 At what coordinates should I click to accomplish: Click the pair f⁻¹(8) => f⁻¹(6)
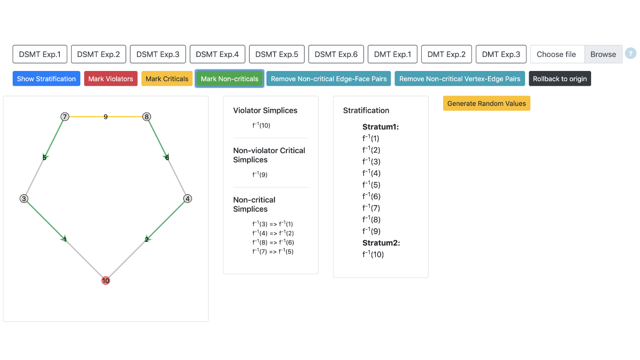click(273, 242)
